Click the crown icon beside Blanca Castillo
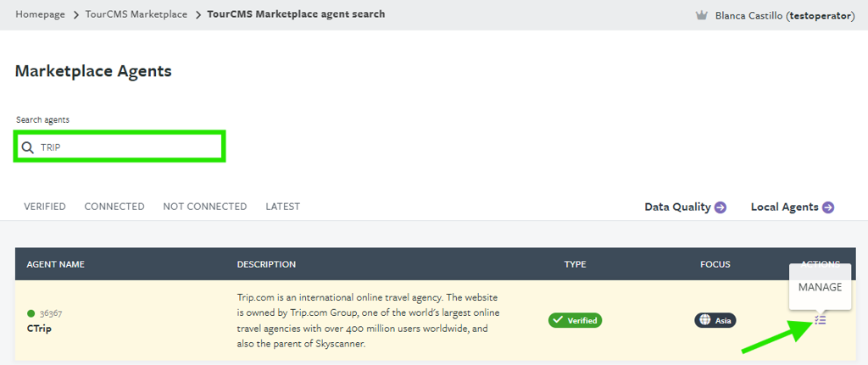868x365 pixels. tap(702, 15)
